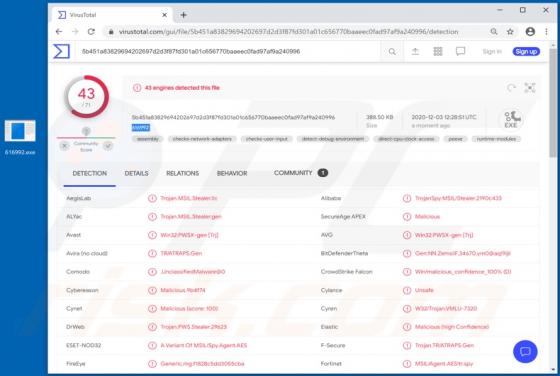Click the browser back arrow
The image size is (560, 376).
click(59, 32)
